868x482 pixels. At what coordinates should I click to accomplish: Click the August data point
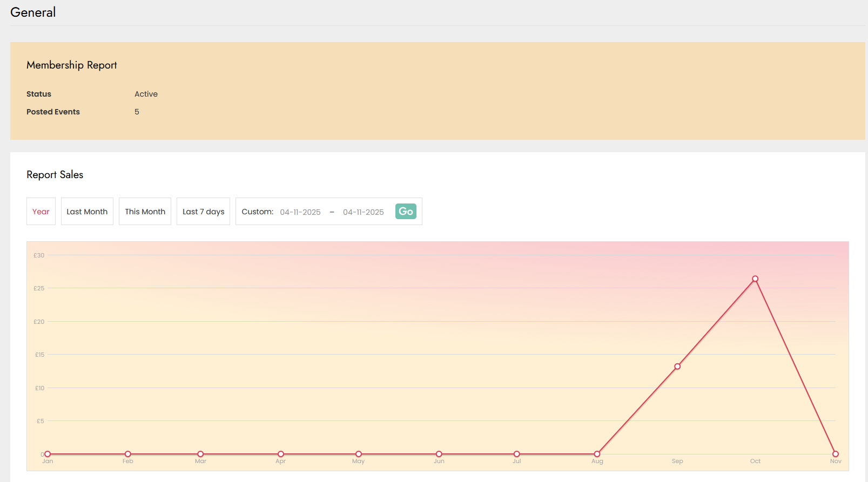point(597,454)
